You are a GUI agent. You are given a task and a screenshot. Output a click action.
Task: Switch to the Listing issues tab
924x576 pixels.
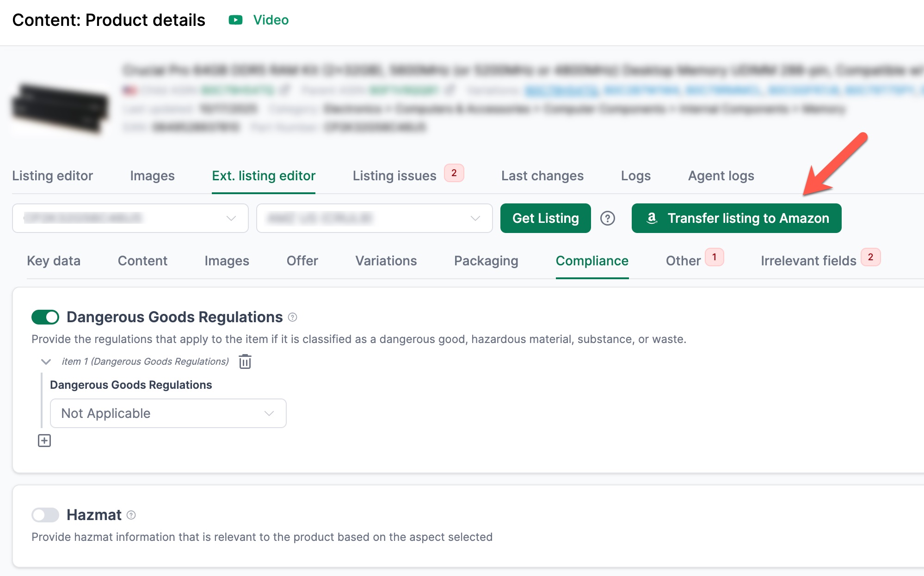tap(394, 176)
